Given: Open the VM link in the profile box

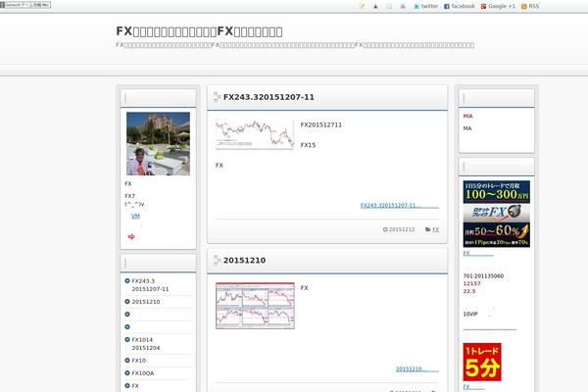Looking at the screenshot, I should coord(135,216).
